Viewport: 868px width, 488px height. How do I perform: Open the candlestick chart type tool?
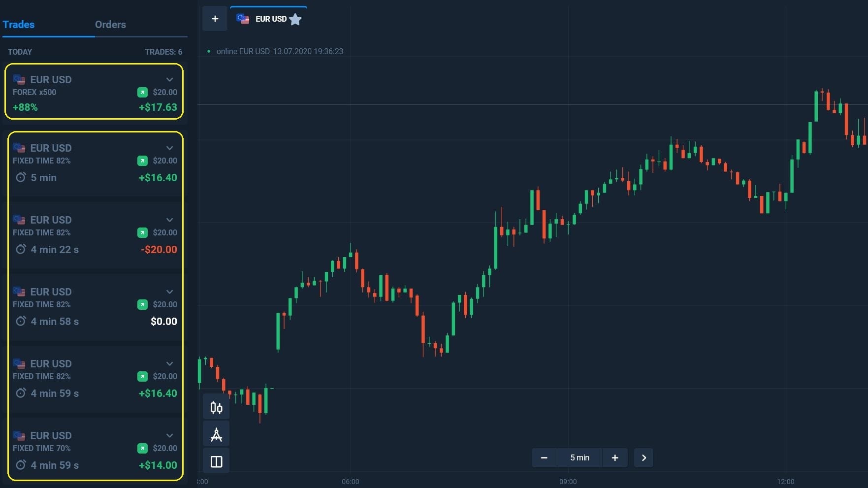(x=216, y=407)
